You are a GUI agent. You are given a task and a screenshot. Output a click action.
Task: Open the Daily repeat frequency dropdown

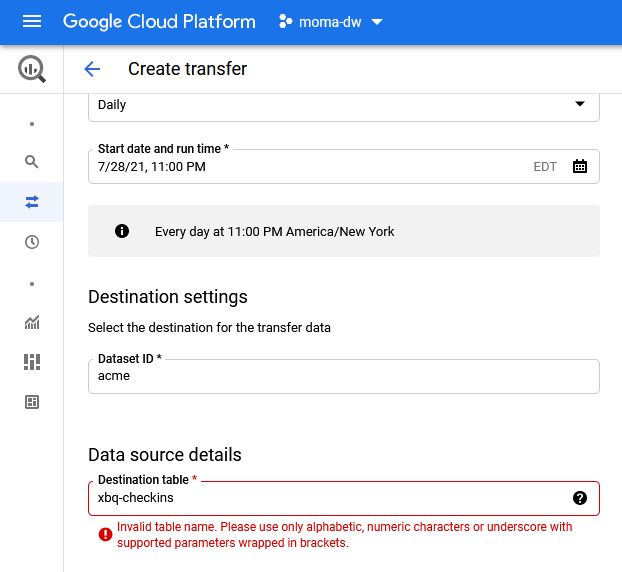click(x=343, y=105)
